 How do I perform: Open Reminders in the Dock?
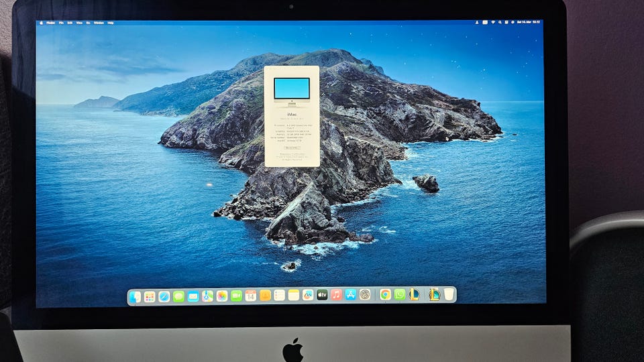click(x=279, y=295)
